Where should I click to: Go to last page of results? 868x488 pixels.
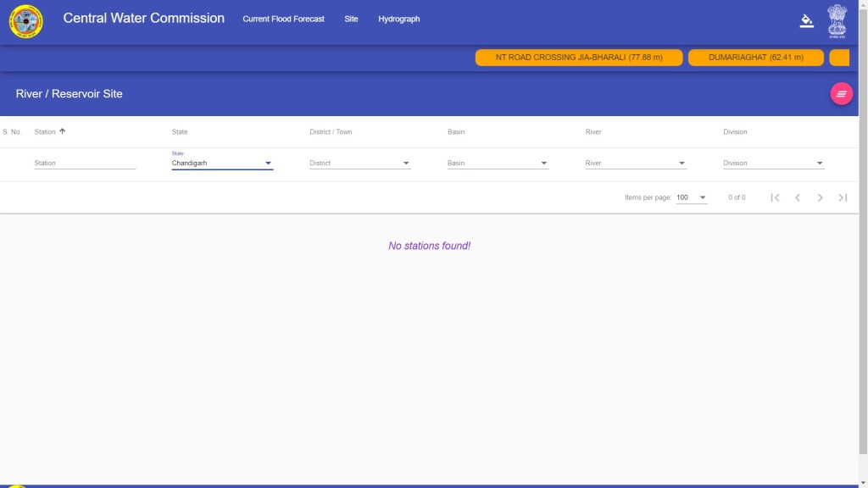(843, 197)
